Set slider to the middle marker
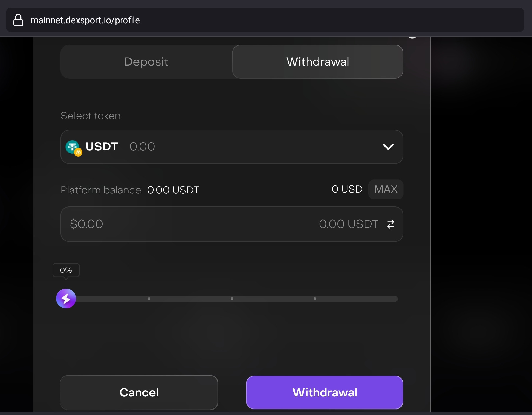Screen dimensions: 532x415 pyautogui.click(x=232, y=299)
